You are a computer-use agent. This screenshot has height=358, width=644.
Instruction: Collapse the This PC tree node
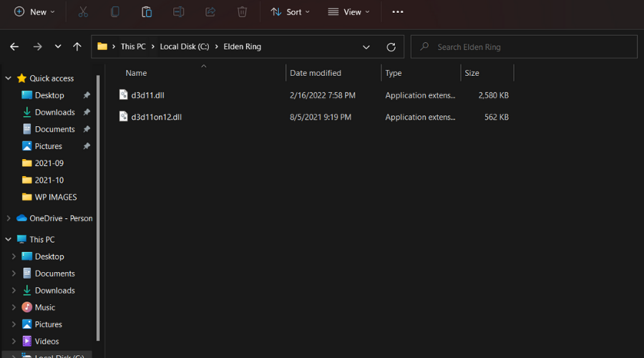tap(8, 239)
